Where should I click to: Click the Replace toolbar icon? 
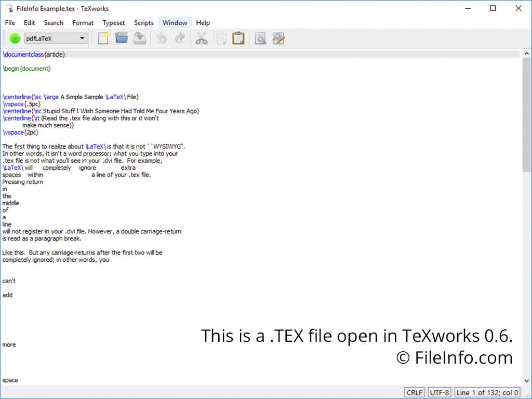point(278,38)
